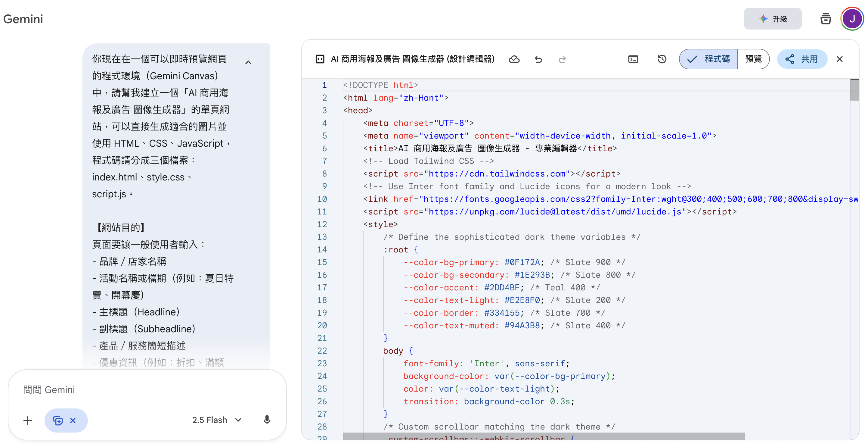Close the canvas editor panel

839,59
